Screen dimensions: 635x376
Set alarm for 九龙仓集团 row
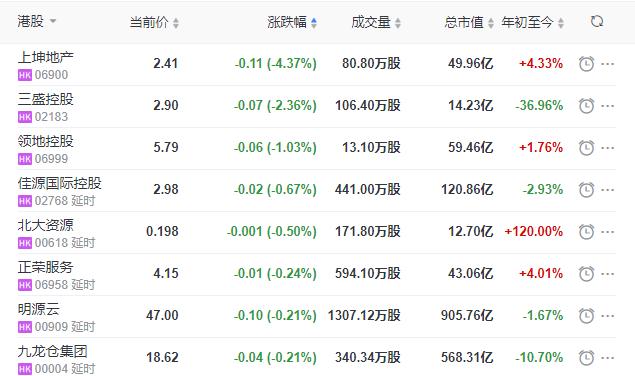[x=586, y=358]
